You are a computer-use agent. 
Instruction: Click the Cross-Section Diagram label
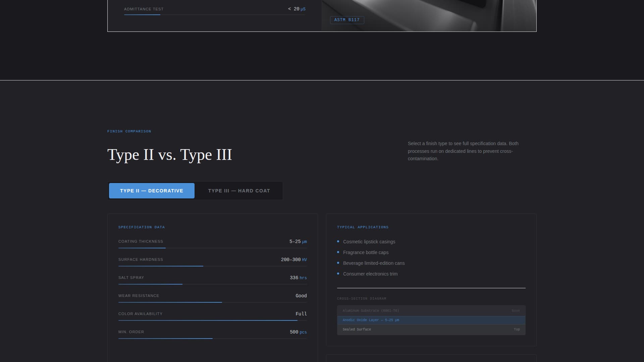tap(361, 298)
